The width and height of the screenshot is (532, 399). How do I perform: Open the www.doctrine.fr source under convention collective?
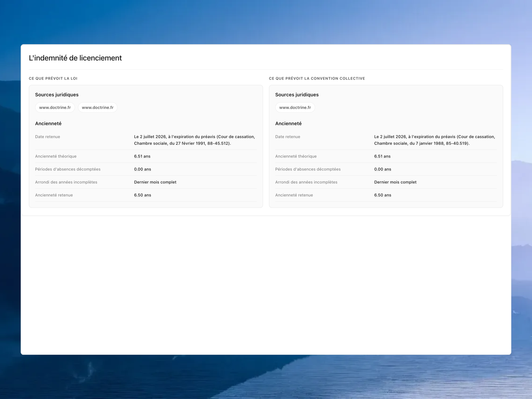pyautogui.click(x=295, y=107)
